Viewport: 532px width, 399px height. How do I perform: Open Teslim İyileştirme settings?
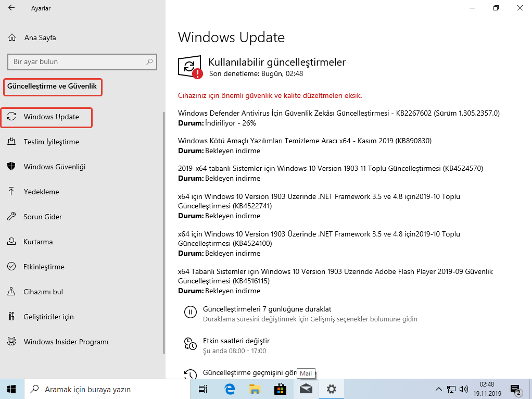(x=51, y=142)
